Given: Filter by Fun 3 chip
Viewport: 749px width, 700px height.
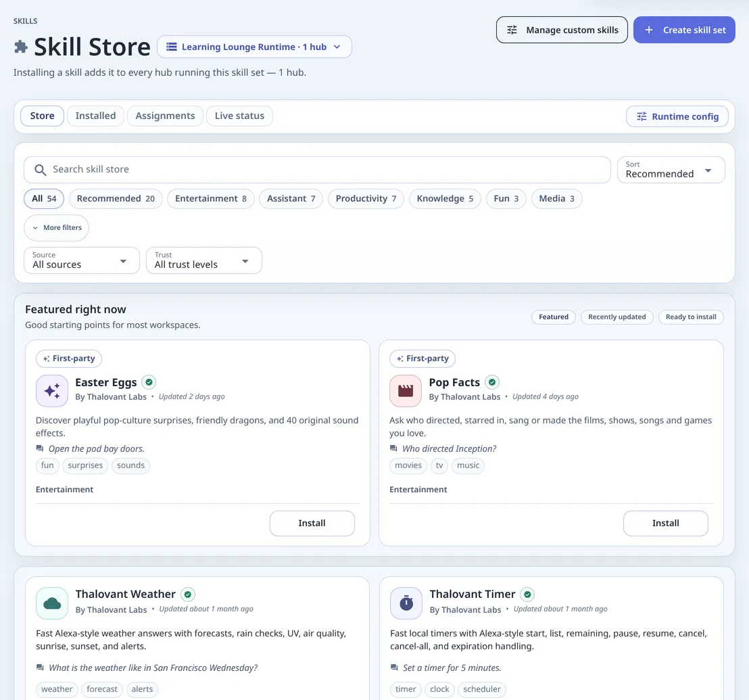Looking at the screenshot, I should pos(506,199).
